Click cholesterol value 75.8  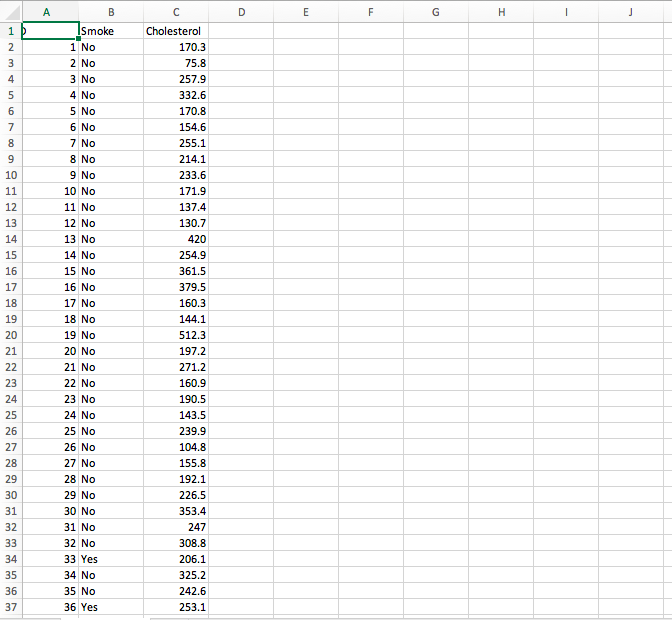(x=176, y=63)
